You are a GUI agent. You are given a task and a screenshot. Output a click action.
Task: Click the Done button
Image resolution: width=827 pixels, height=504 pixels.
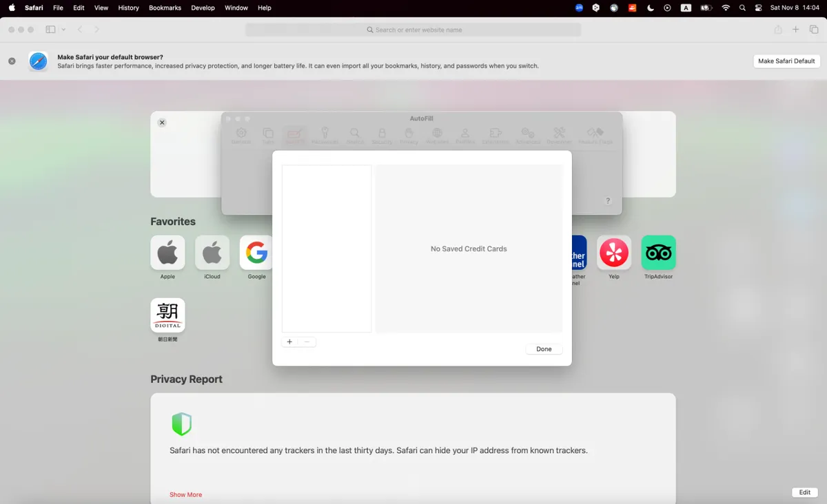(x=544, y=349)
